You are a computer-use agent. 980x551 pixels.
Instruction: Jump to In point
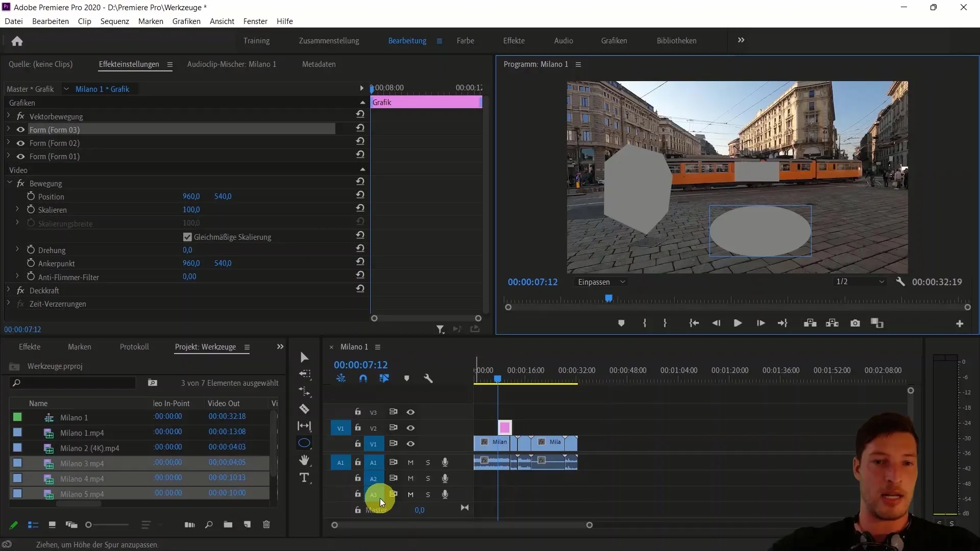694,323
